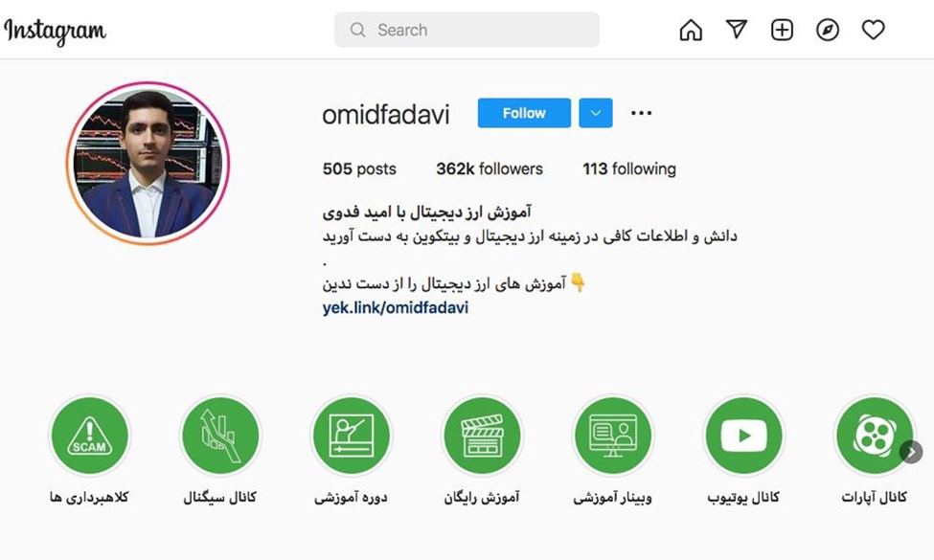
Task: Create new post with plus icon
Action: [x=782, y=30]
